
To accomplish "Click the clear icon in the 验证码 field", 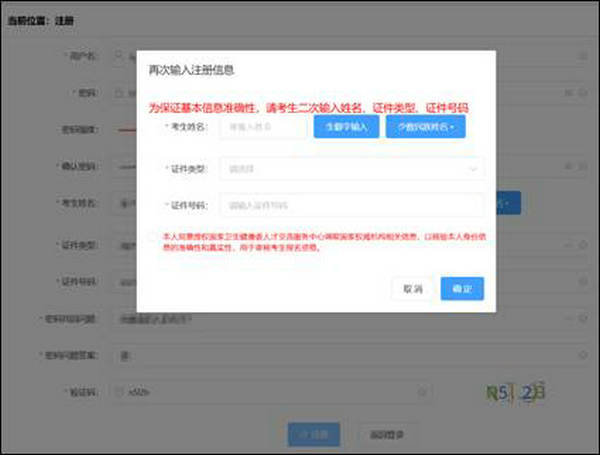I will click(422, 391).
